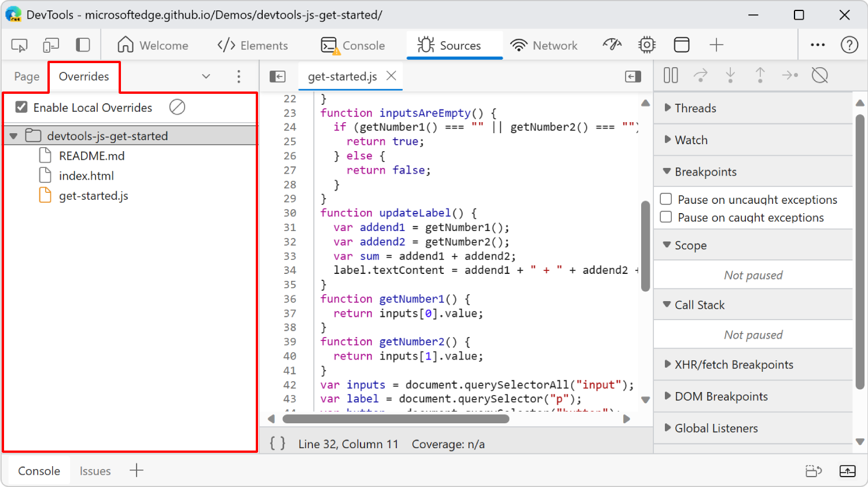The height and width of the screenshot is (487, 868).
Task: Activate the Inspect element tool
Action: [x=19, y=45]
